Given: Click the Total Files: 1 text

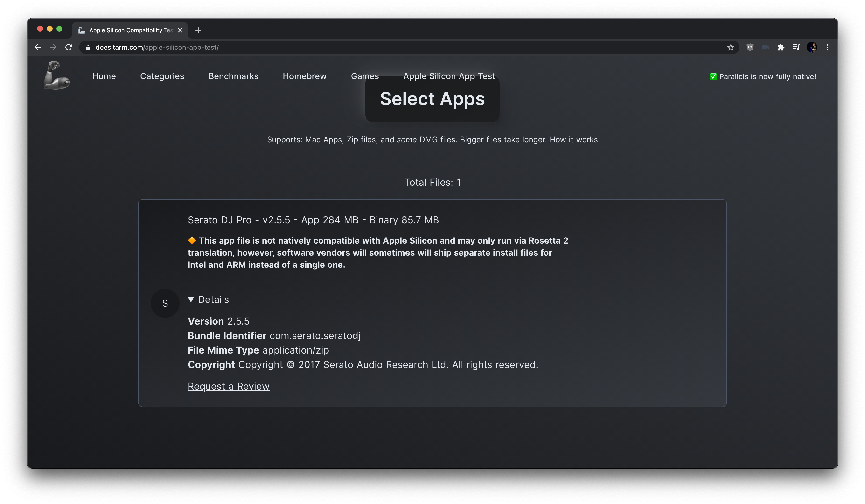Looking at the screenshot, I should click(x=432, y=182).
